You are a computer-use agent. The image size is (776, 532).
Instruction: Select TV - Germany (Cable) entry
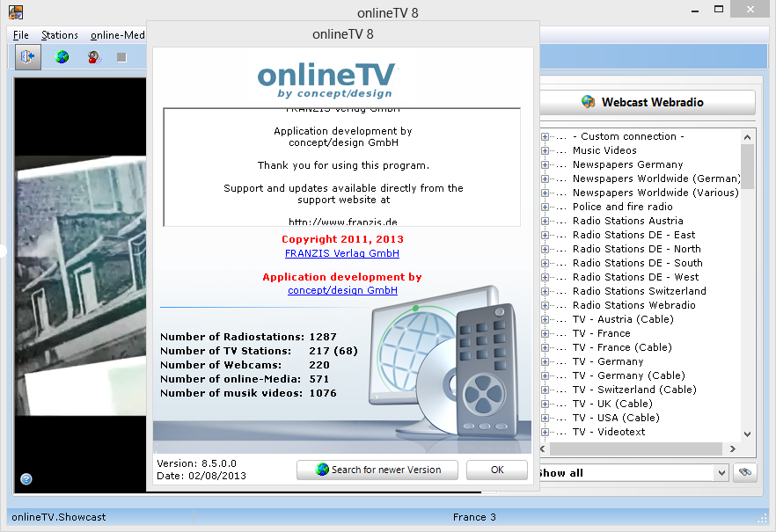628,375
